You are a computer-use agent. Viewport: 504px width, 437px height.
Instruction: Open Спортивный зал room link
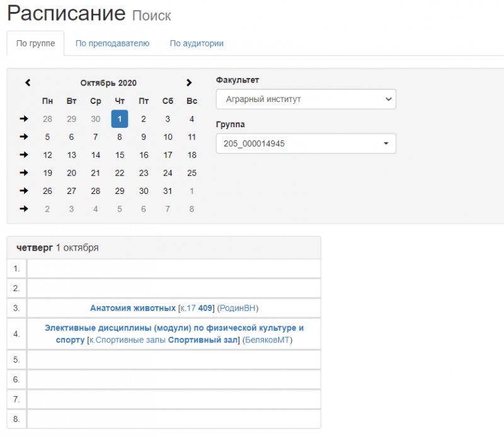[x=203, y=340]
